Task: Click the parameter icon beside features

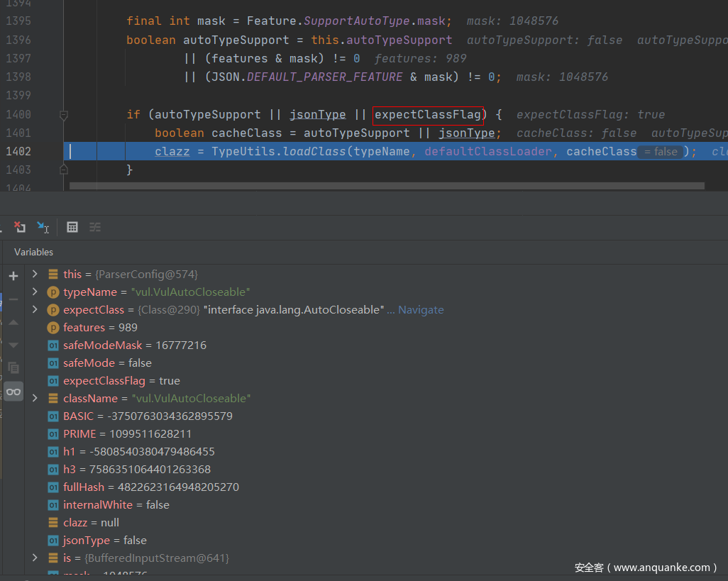Action: pos(53,328)
